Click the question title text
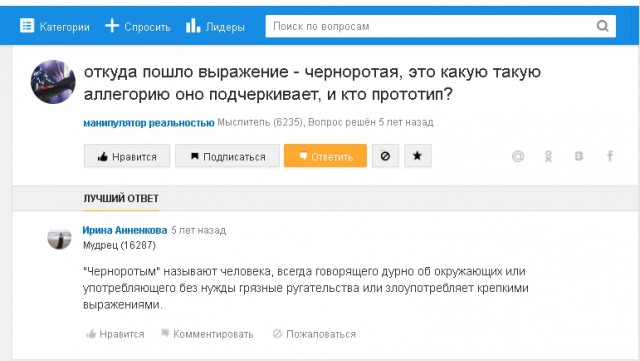Viewport: 640px width, 361px height. (x=312, y=83)
